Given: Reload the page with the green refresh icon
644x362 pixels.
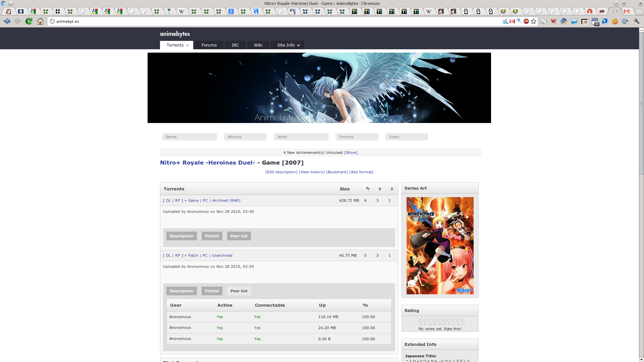Looking at the screenshot, I should (29, 21).
